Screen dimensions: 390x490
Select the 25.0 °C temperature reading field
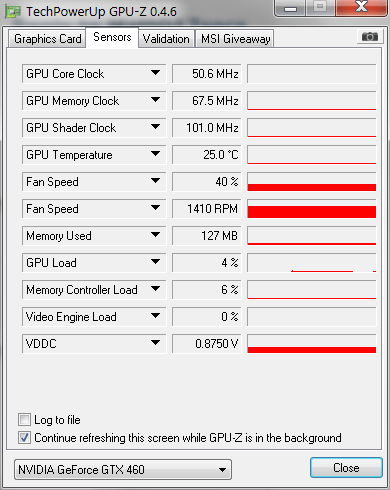click(x=207, y=155)
